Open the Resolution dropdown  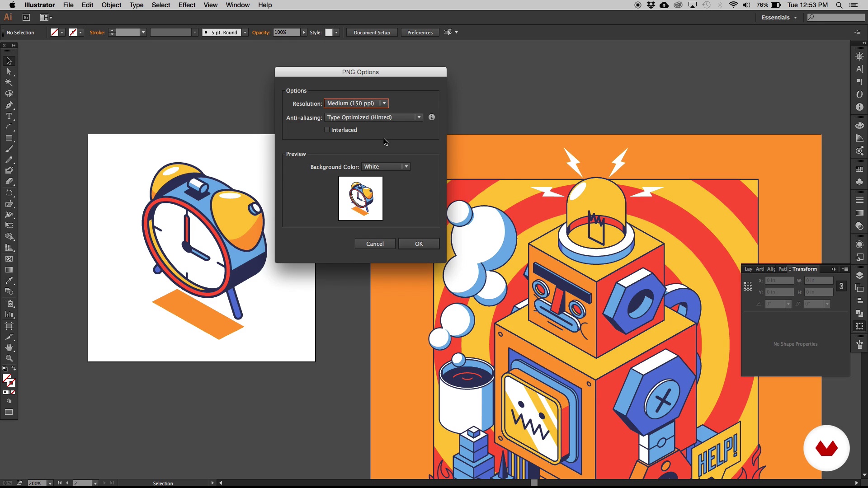tap(356, 103)
